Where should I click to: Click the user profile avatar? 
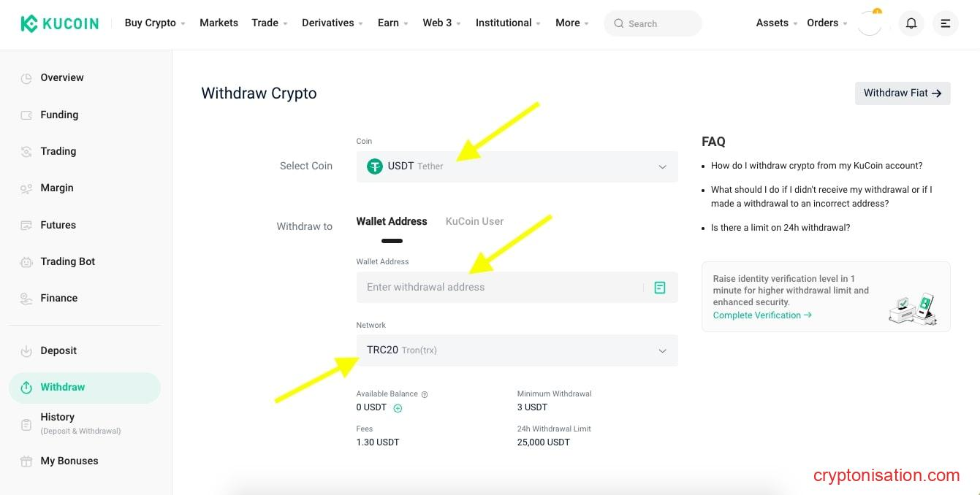(870, 23)
